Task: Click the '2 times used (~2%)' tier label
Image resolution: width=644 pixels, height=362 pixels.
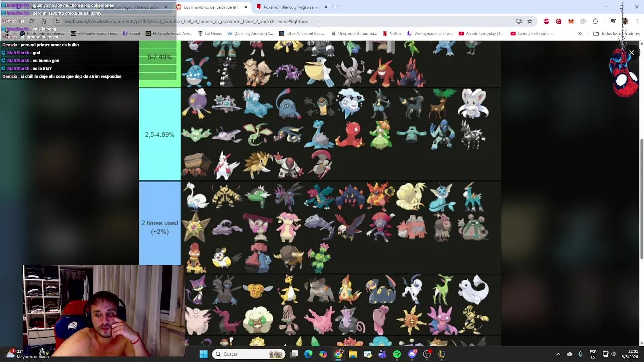Action: pos(159,227)
